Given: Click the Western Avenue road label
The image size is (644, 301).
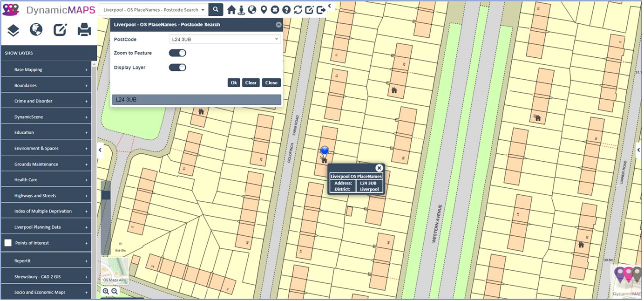Looking at the screenshot, I should click(x=437, y=223).
